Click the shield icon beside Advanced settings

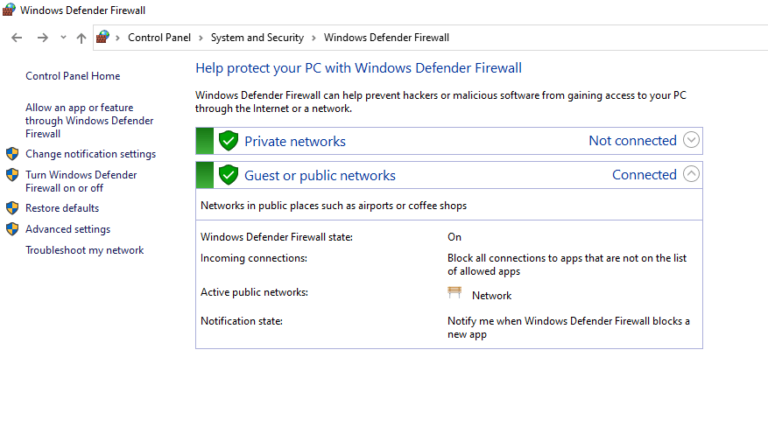[12, 229]
